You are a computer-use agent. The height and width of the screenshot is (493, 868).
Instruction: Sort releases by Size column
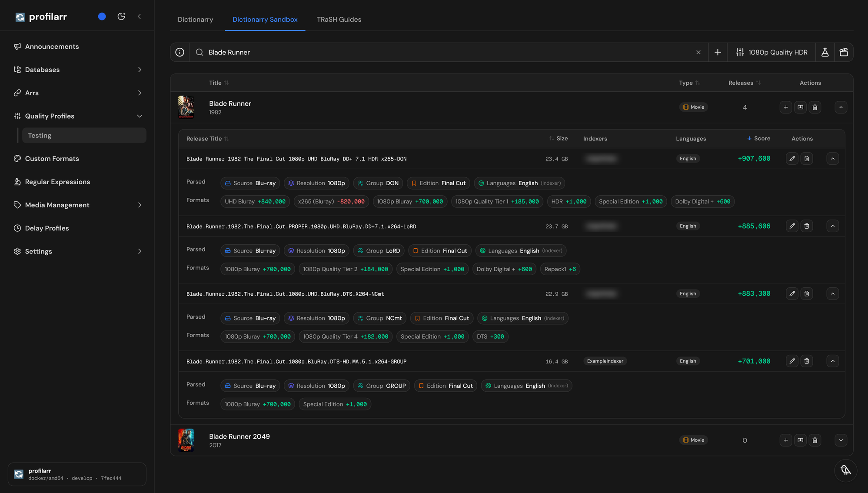558,139
